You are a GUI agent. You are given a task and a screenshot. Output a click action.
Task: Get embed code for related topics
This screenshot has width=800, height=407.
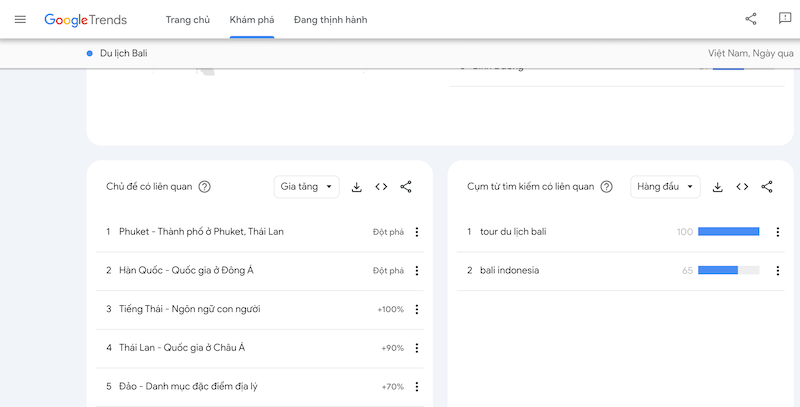[x=381, y=187]
